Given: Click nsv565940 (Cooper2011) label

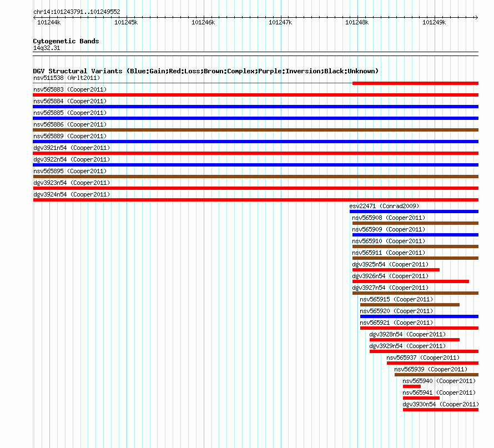Looking at the screenshot, I should 439,381.
